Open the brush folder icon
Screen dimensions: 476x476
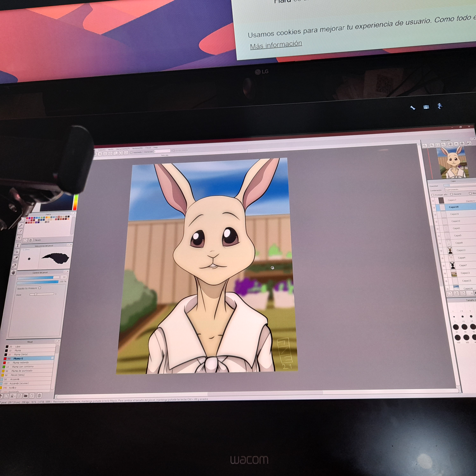click(x=26, y=396)
